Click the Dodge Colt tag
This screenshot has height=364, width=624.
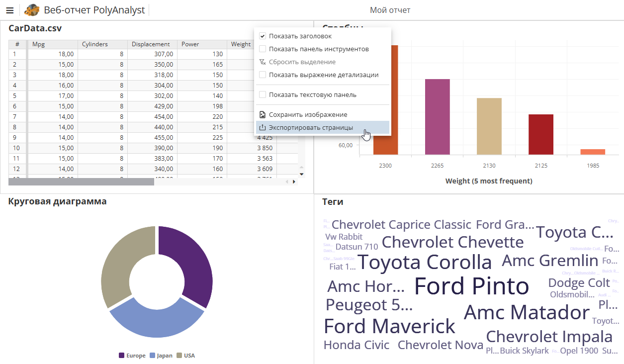click(x=579, y=283)
